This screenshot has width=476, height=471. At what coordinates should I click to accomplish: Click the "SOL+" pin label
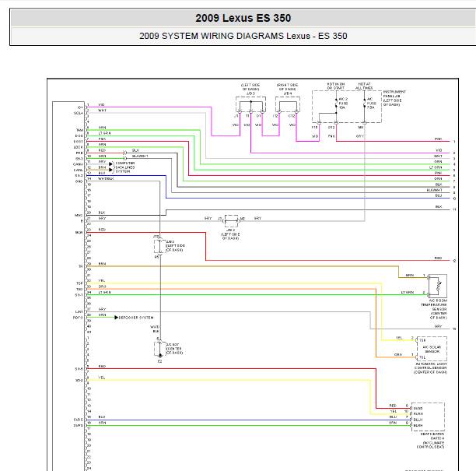[79, 113]
